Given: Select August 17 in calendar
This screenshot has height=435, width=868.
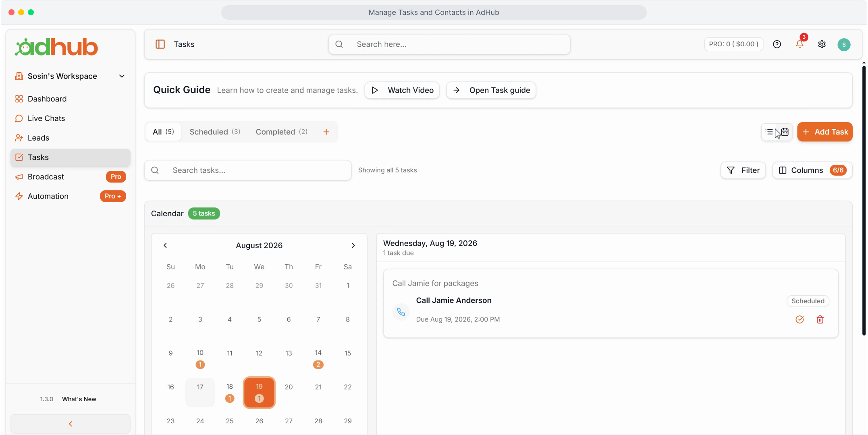Looking at the screenshot, I should click(x=200, y=392).
